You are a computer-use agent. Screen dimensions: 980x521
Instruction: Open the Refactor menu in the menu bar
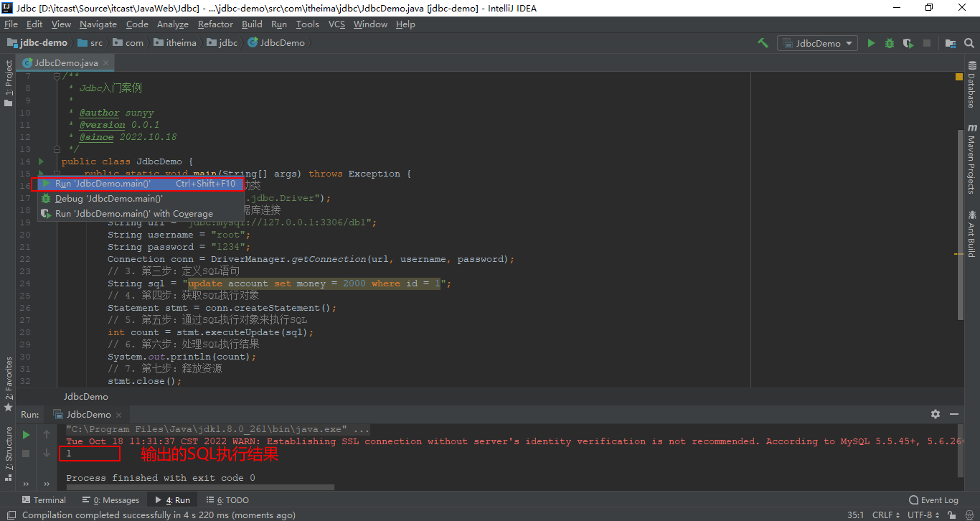tap(215, 24)
